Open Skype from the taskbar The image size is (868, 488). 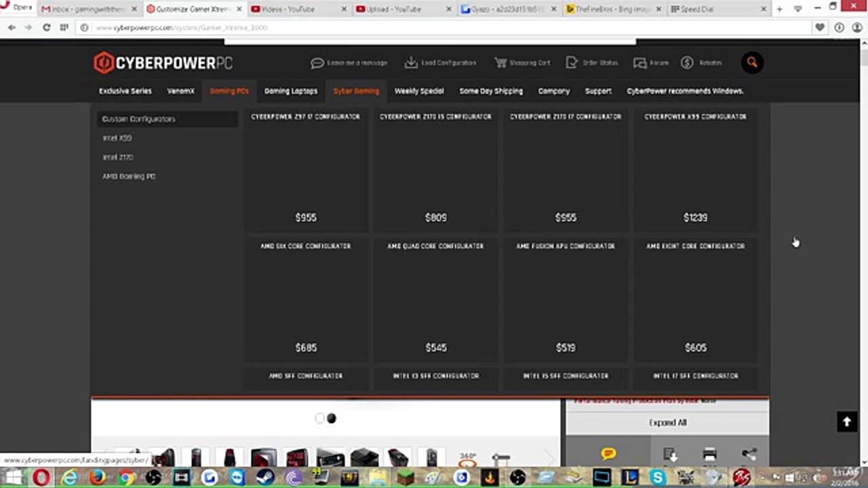point(657,477)
